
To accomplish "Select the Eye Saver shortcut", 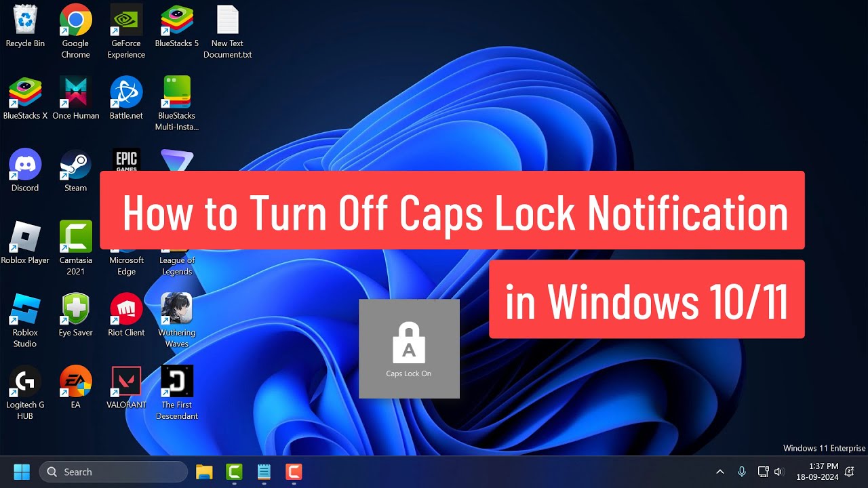I will (x=75, y=315).
